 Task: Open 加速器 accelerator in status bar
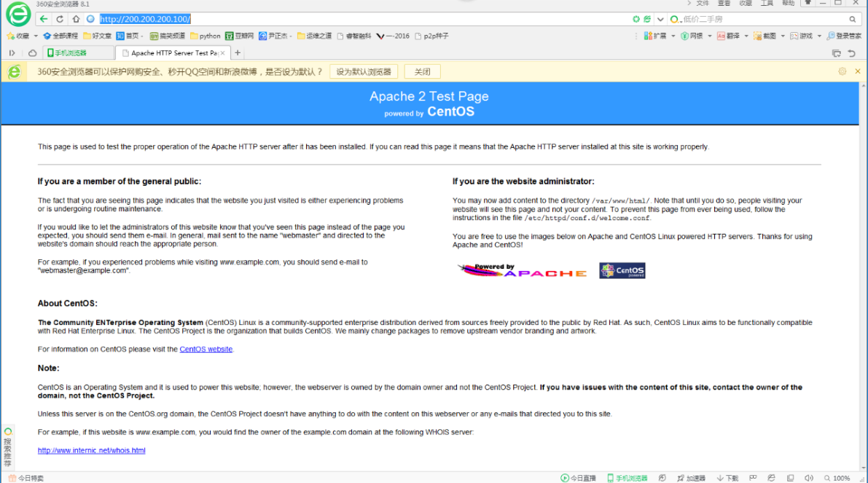point(691,478)
